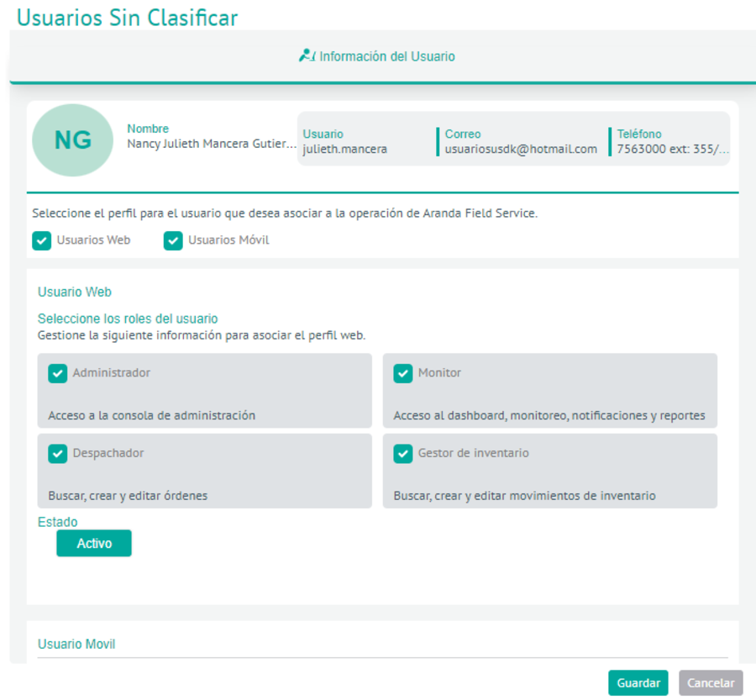Click the Seleccione los roles del usuario heading
The height and width of the screenshot is (700, 756).
[128, 318]
